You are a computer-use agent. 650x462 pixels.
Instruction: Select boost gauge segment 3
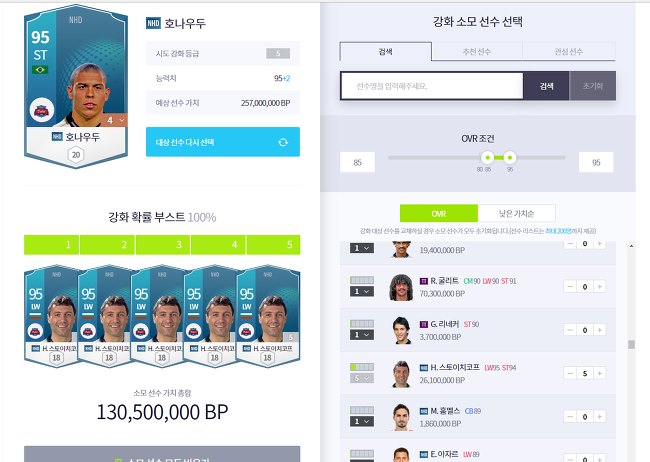tap(163, 245)
